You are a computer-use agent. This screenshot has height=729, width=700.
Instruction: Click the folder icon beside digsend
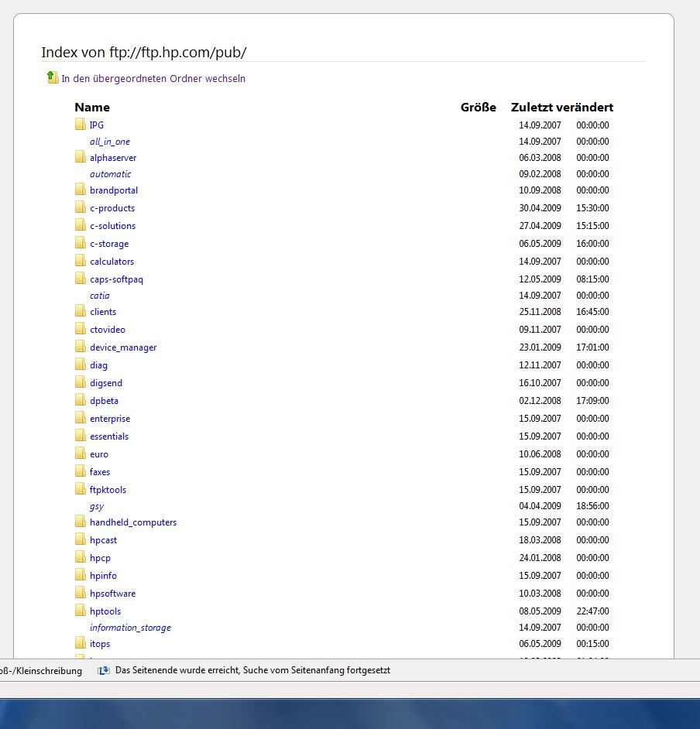(x=81, y=382)
